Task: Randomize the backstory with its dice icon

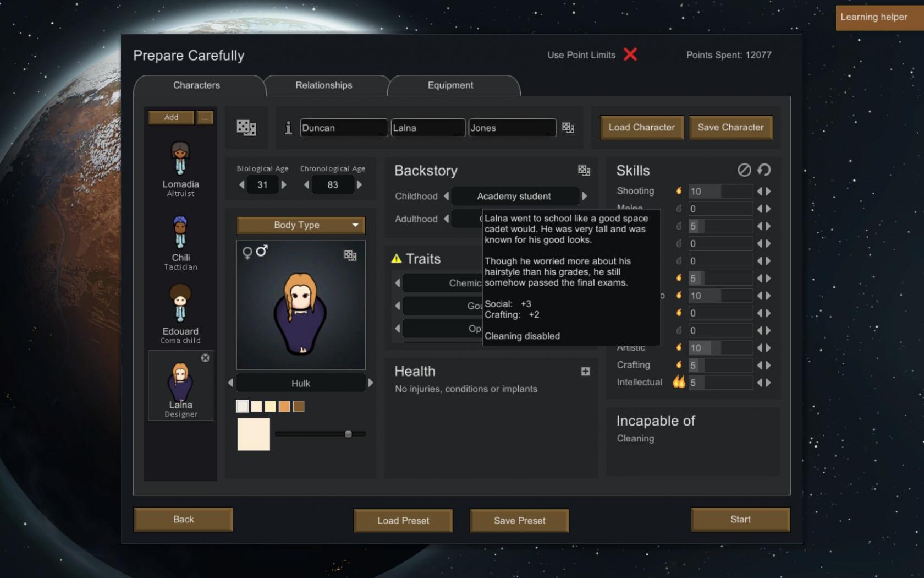Action: tap(584, 171)
